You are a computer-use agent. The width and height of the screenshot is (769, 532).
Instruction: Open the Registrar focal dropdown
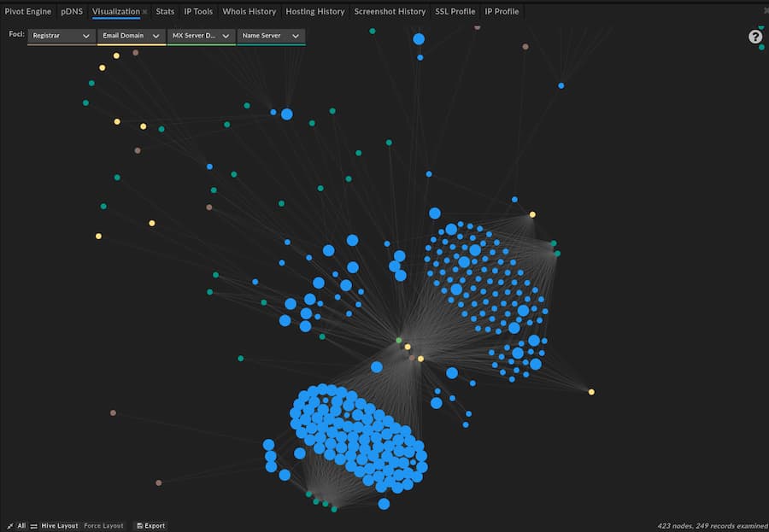[x=60, y=36]
